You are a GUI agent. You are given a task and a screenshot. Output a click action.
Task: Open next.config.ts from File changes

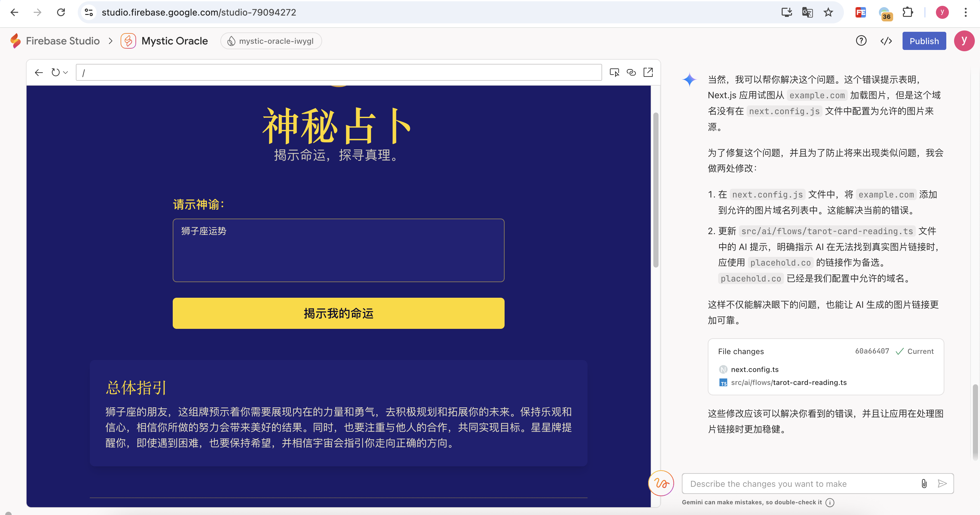(755, 369)
